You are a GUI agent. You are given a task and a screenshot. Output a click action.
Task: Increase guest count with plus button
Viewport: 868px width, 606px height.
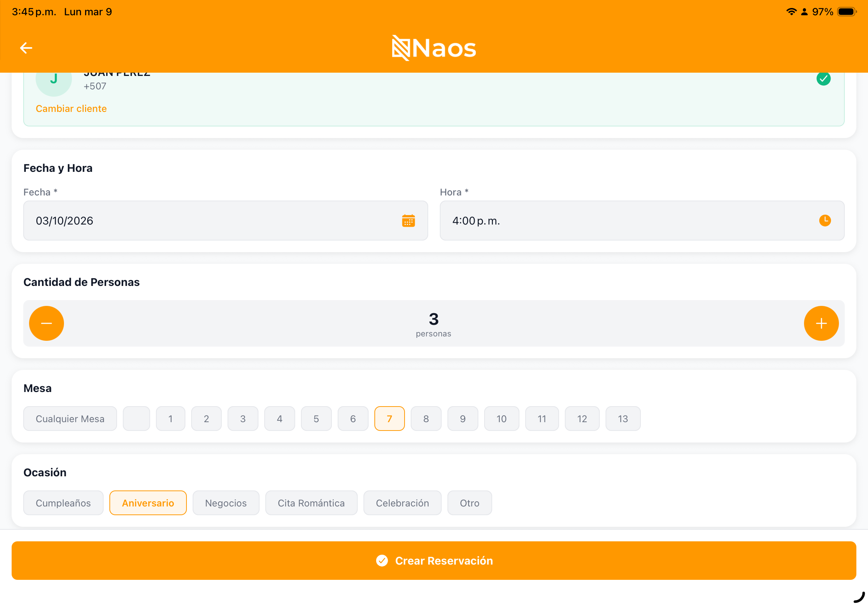coord(821,323)
